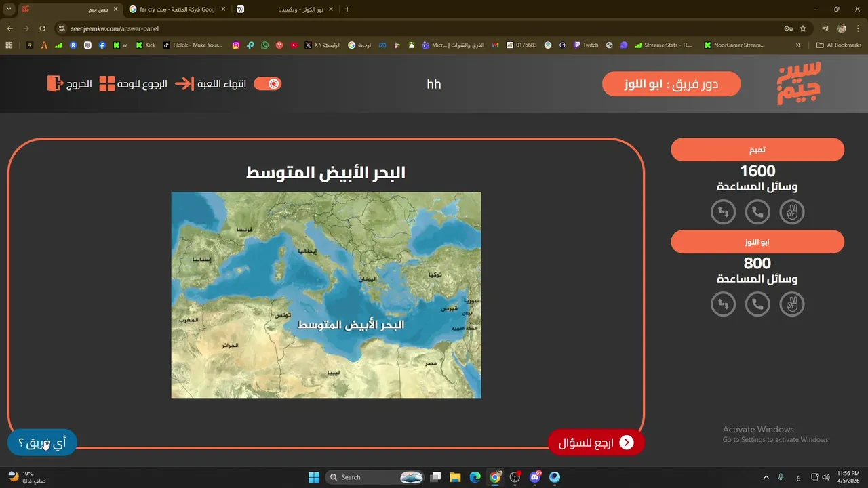The height and width of the screenshot is (488, 868).
Task: Go back to the previous page
Action: 9,28
